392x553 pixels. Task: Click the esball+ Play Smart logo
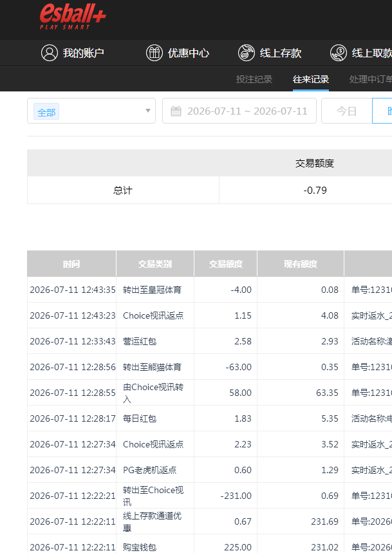coord(73,17)
